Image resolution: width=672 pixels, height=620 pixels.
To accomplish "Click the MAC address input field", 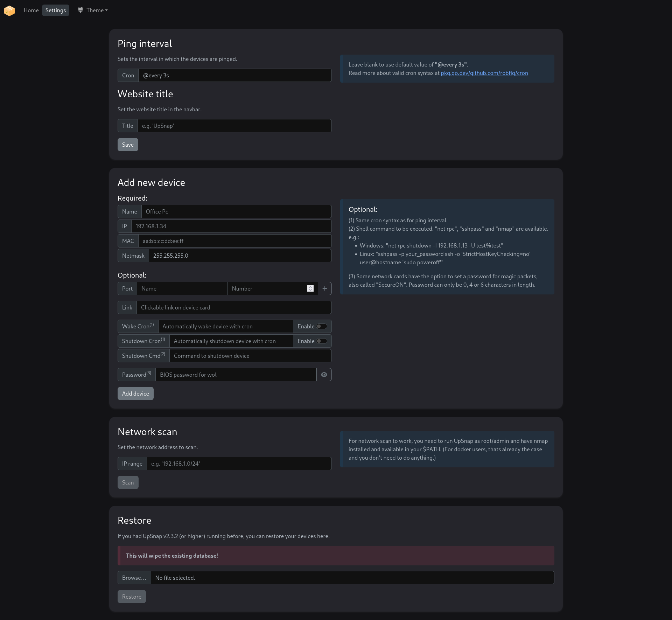I will point(234,241).
